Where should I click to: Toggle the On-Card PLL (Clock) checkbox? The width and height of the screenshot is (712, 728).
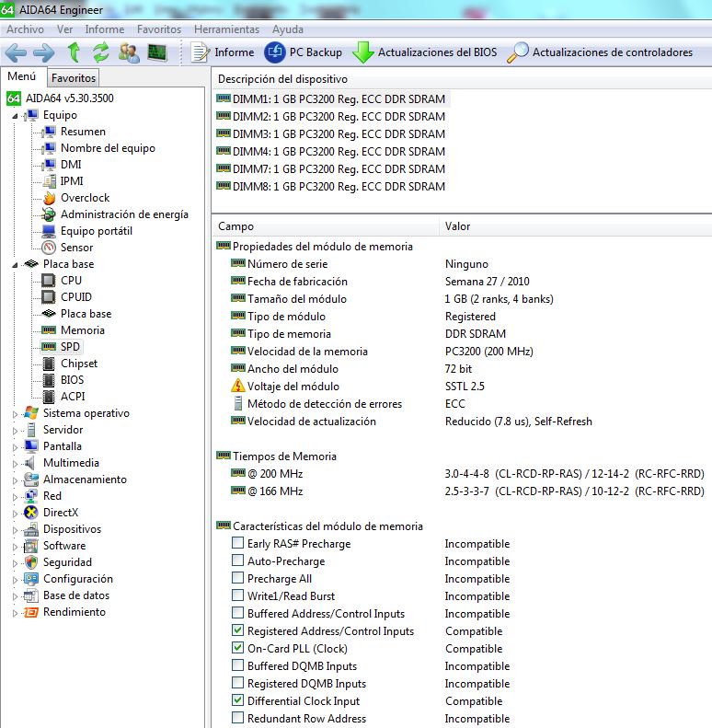238,649
